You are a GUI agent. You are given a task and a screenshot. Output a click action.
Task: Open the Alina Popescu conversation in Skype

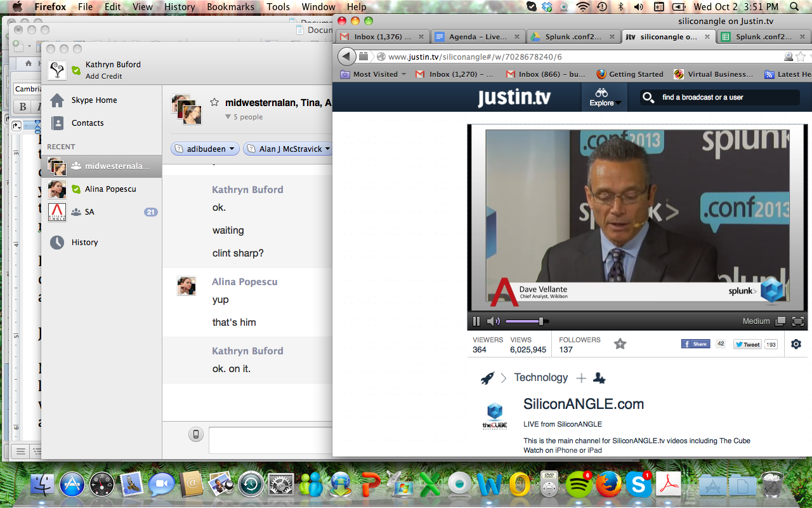click(x=101, y=189)
